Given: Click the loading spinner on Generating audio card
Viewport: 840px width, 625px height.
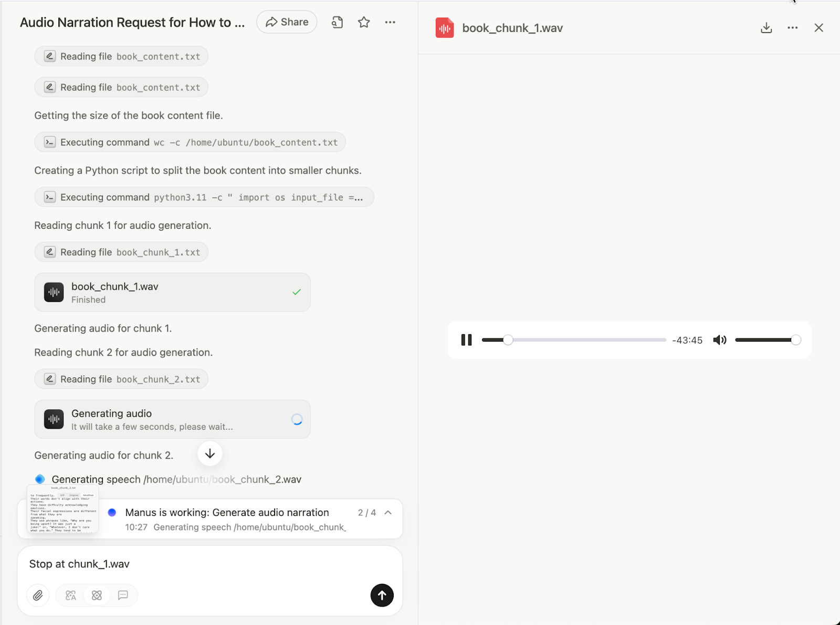Looking at the screenshot, I should (x=297, y=419).
